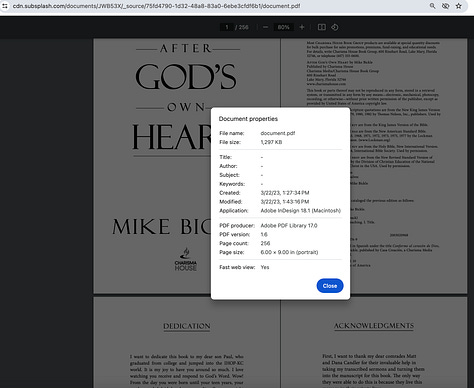474x388 pixels.
Task: Click the file size value 1,297 KB
Action: point(271,142)
